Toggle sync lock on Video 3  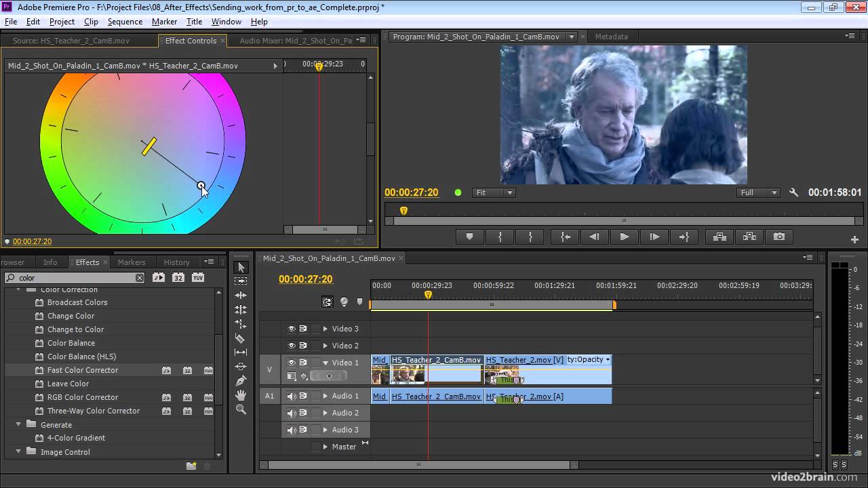(303, 329)
